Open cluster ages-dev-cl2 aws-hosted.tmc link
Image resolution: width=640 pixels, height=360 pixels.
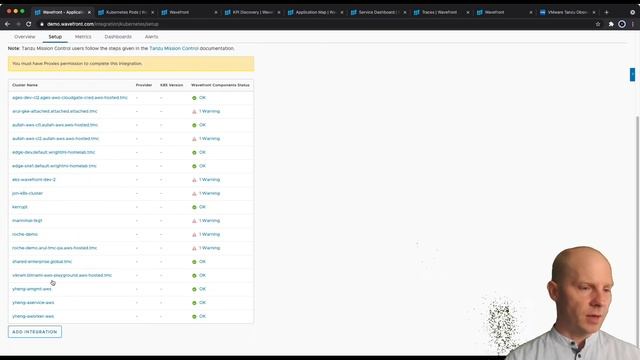click(70, 98)
